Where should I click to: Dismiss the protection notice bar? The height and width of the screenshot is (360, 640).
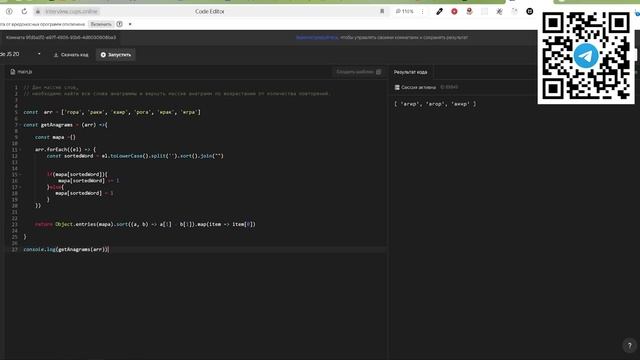click(130, 24)
